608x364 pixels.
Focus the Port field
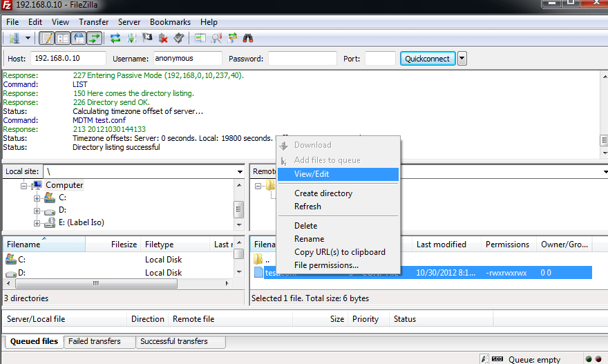[380, 59]
